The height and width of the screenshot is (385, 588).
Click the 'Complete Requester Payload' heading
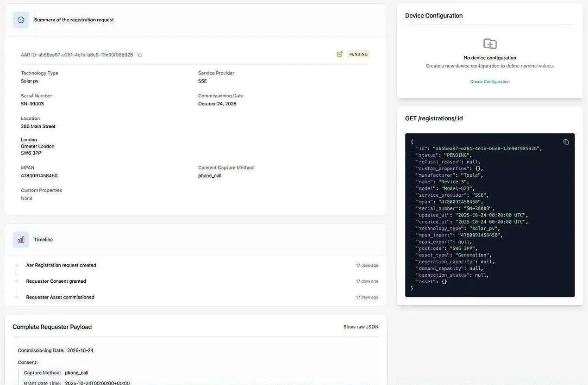coord(52,327)
